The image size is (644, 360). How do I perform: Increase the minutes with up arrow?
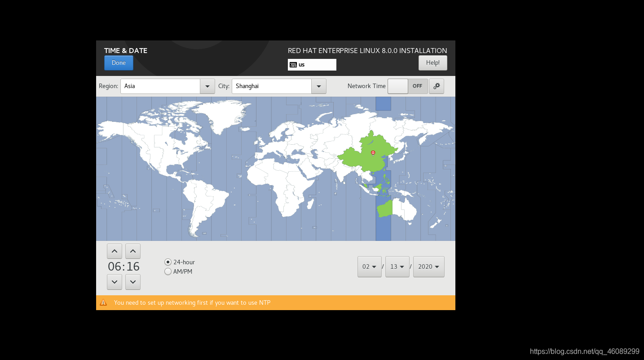(x=133, y=251)
